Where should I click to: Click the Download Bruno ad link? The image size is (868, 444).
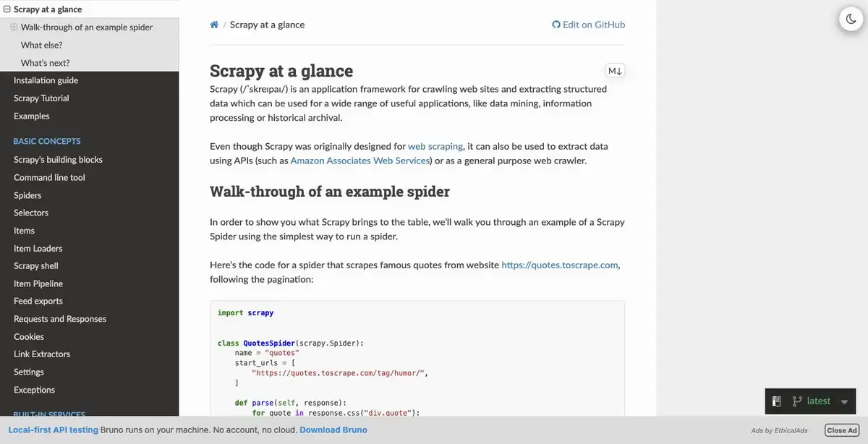click(333, 430)
